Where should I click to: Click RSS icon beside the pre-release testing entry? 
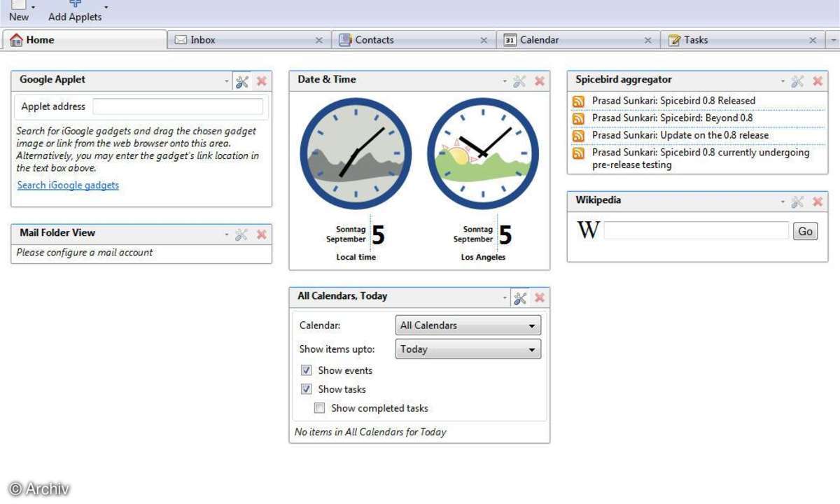(578, 153)
